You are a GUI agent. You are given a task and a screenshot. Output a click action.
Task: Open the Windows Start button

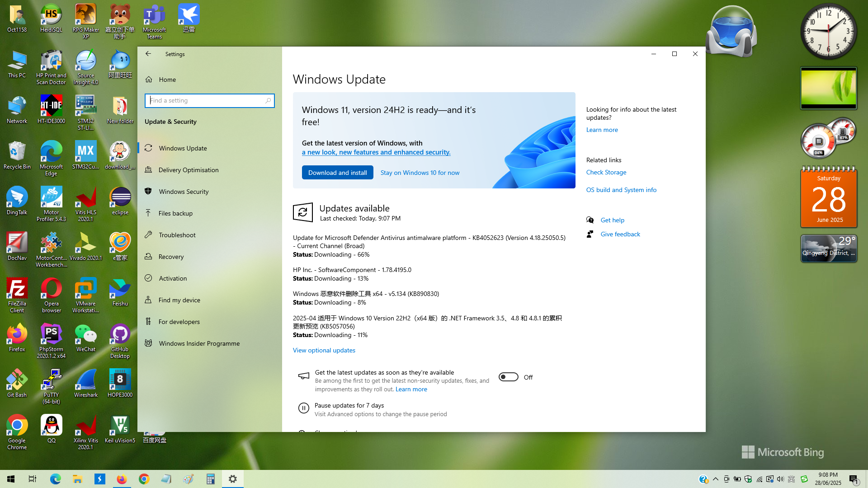pyautogui.click(x=11, y=479)
